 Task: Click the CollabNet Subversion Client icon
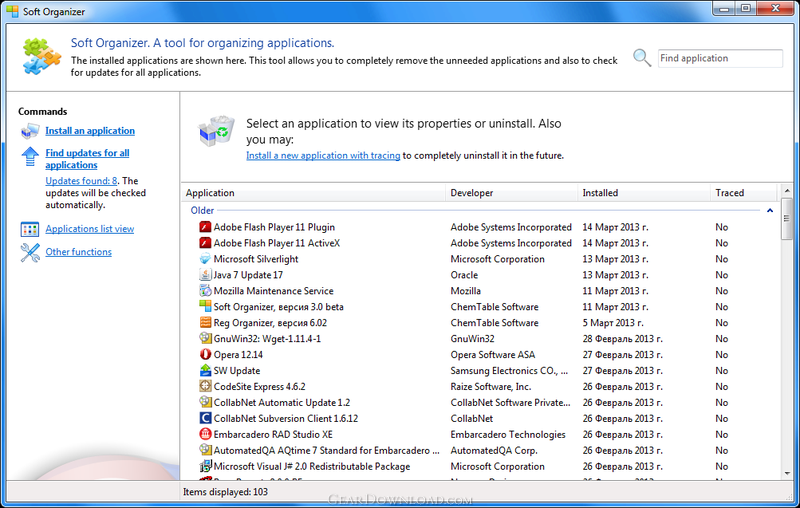click(x=205, y=418)
